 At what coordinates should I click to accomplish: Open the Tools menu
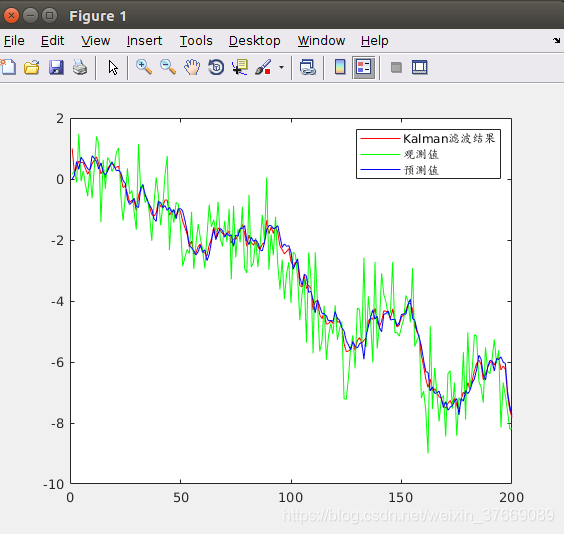point(196,41)
